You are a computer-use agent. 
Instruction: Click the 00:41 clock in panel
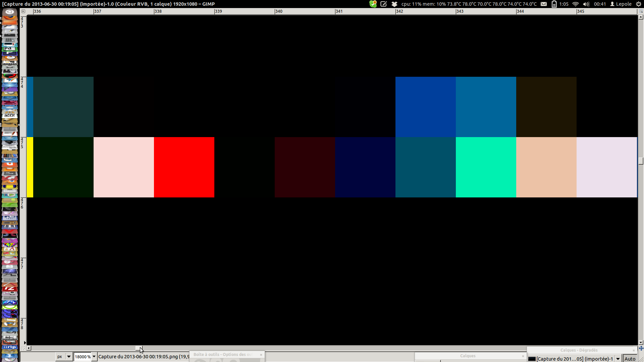click(600, 4)
